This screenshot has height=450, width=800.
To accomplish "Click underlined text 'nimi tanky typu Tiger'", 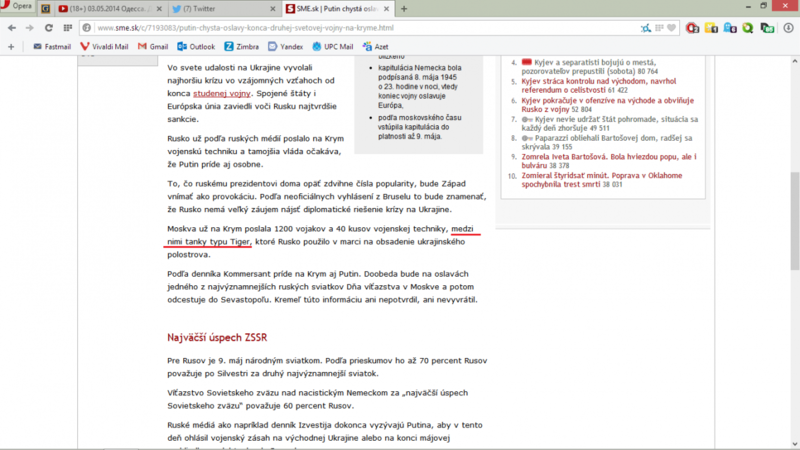I will [x=209, y=241].
